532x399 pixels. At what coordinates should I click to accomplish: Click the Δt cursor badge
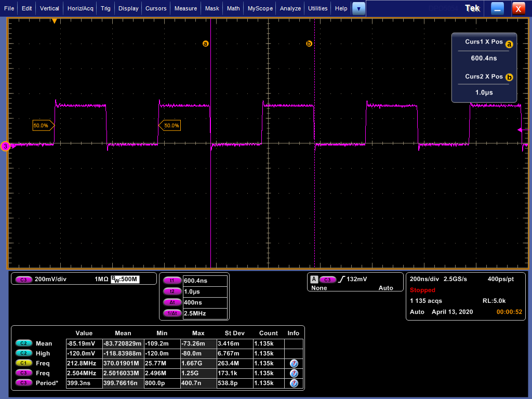[x=172, y=302]
